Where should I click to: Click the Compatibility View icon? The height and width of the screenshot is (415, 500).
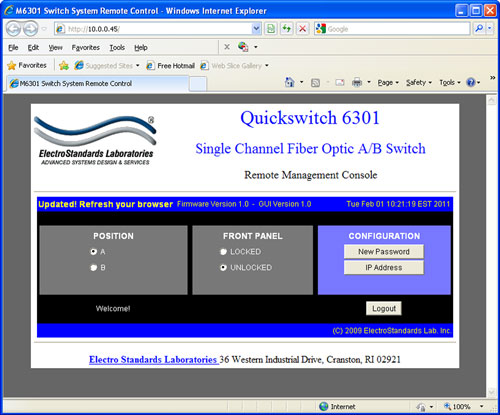271,29
